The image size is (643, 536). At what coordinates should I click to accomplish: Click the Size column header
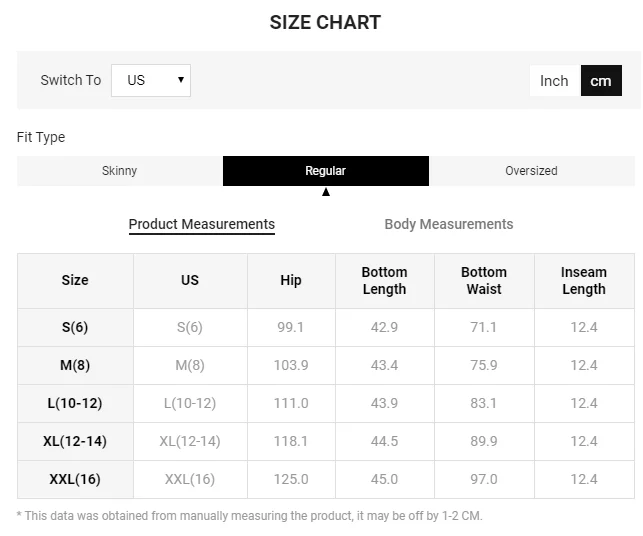[x=75, y=281]
